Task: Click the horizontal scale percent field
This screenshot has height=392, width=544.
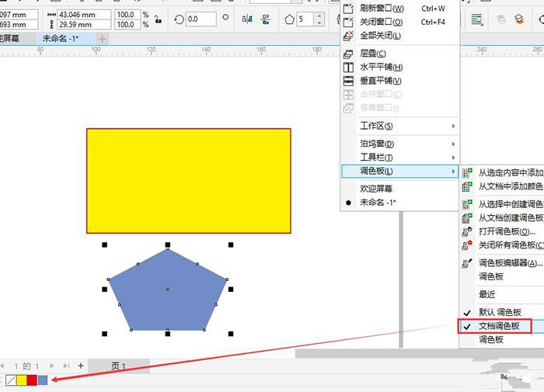Action: (127, 15)
